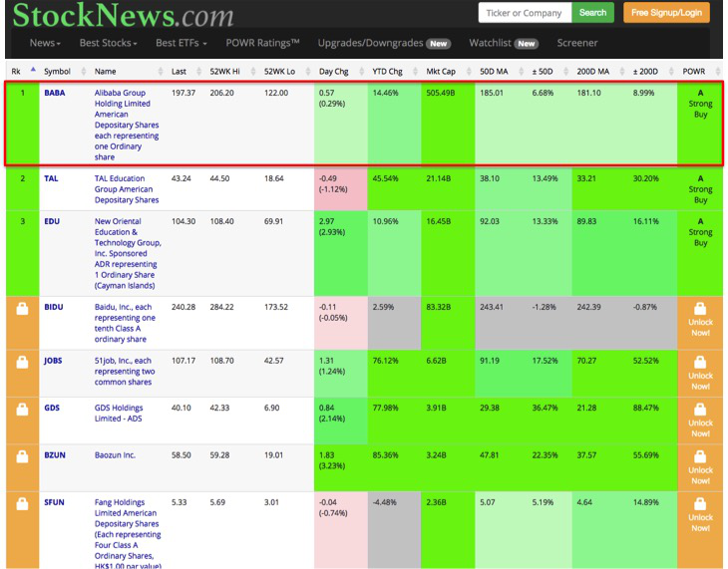Click BIDU last price 240.28

(183, 307)
